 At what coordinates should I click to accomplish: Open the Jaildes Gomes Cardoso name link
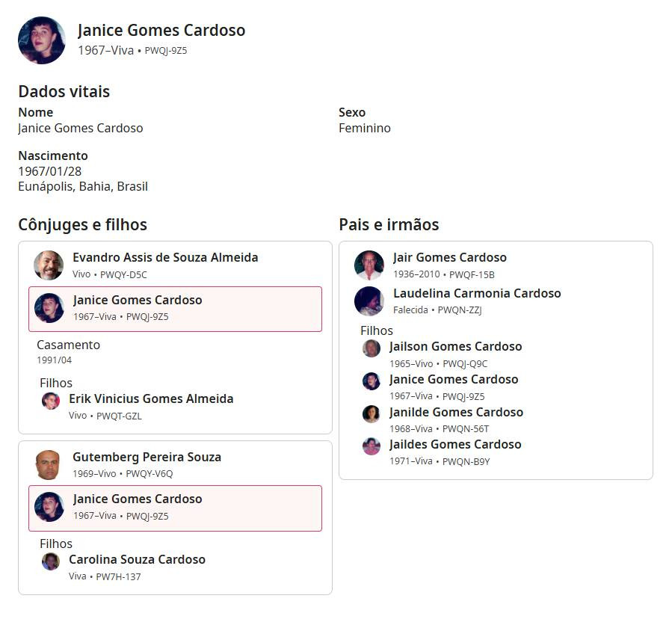(x=455, y=444)
